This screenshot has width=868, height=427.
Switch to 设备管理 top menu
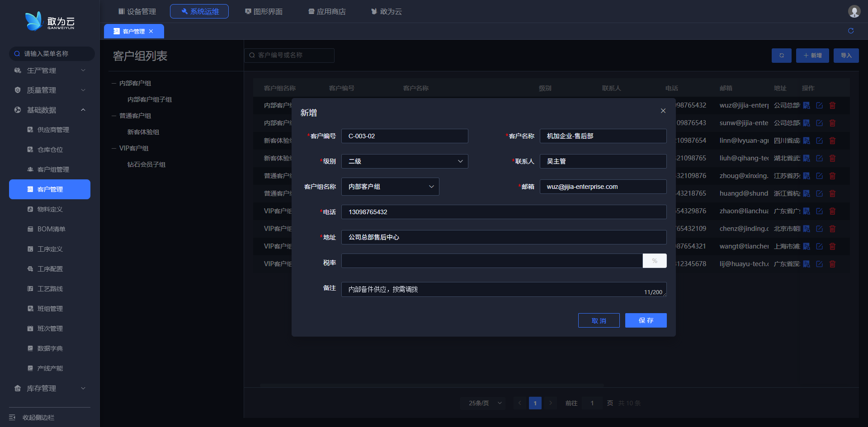[137, 11]
